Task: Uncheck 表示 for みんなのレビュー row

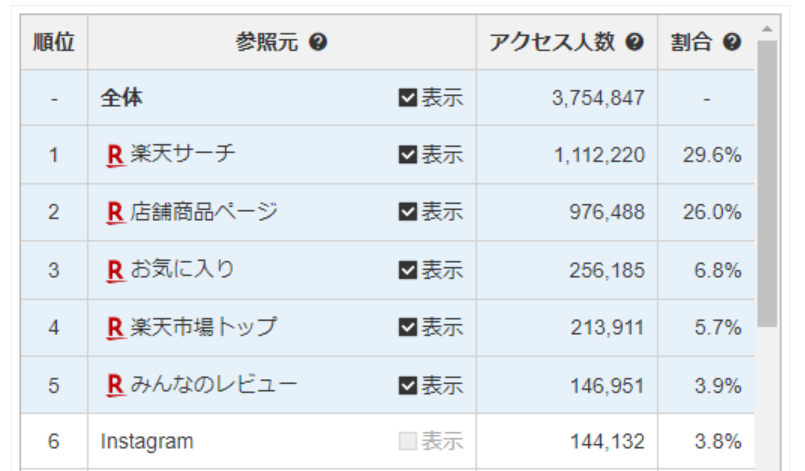Action: pyautogui.click(x=407, y=385)
